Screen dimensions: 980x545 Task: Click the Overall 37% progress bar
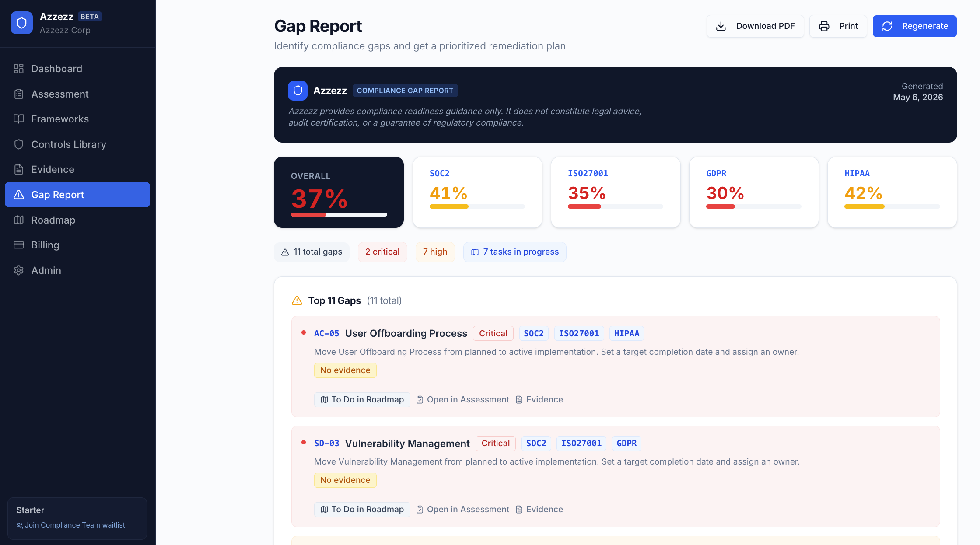[x=339, y=214]
